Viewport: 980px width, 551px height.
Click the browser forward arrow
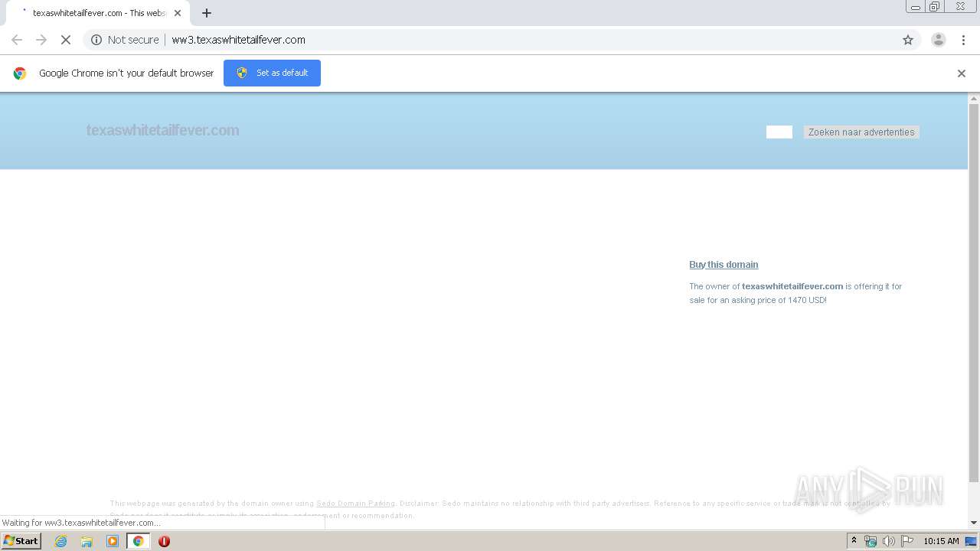pos(41,40)
